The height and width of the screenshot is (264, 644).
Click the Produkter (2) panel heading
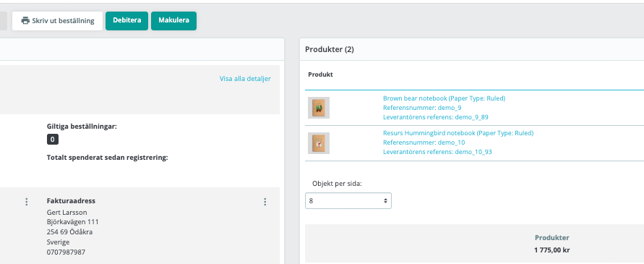[330, 49]
